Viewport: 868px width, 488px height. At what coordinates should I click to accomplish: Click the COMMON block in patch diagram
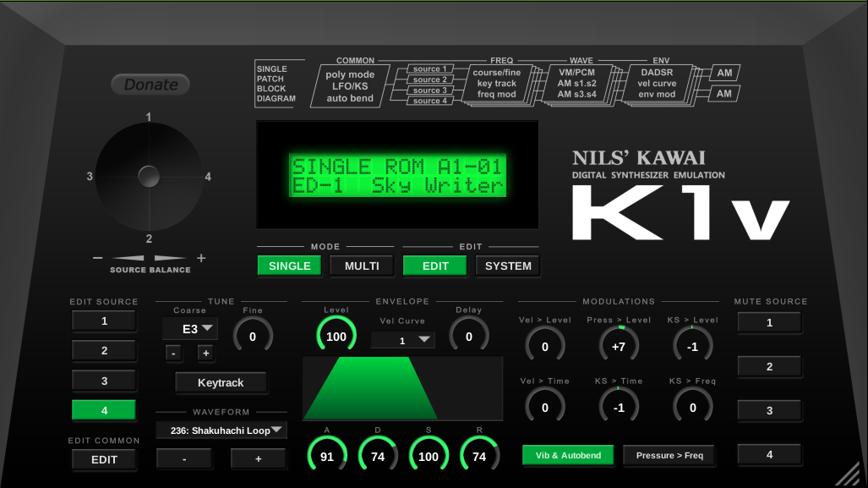(350, 86)
